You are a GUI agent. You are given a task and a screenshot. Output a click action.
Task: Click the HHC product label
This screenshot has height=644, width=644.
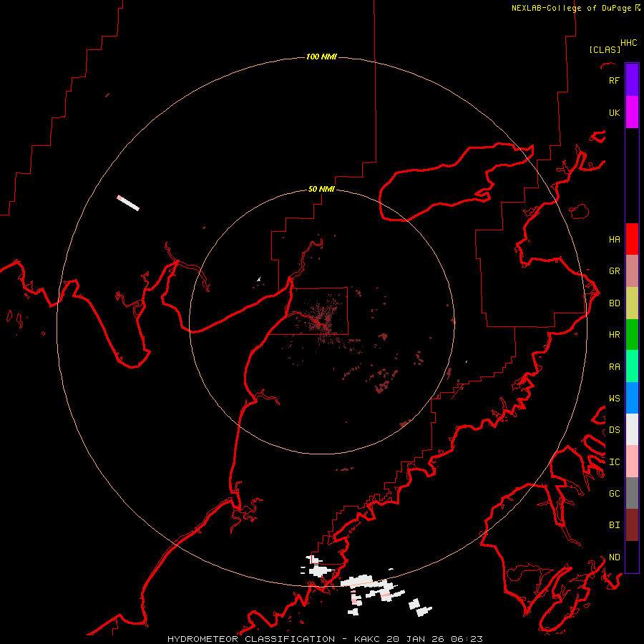click(x=629, y=43)
